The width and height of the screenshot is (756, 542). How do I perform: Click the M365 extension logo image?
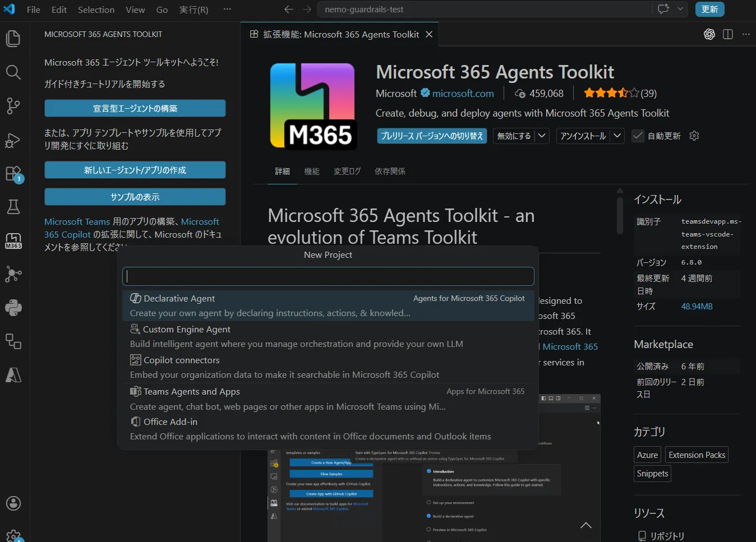coord(313,106)
